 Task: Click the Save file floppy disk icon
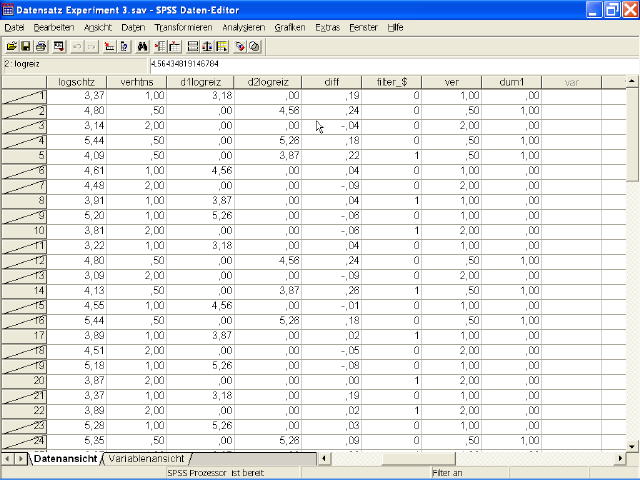click(x=26, y=46)
